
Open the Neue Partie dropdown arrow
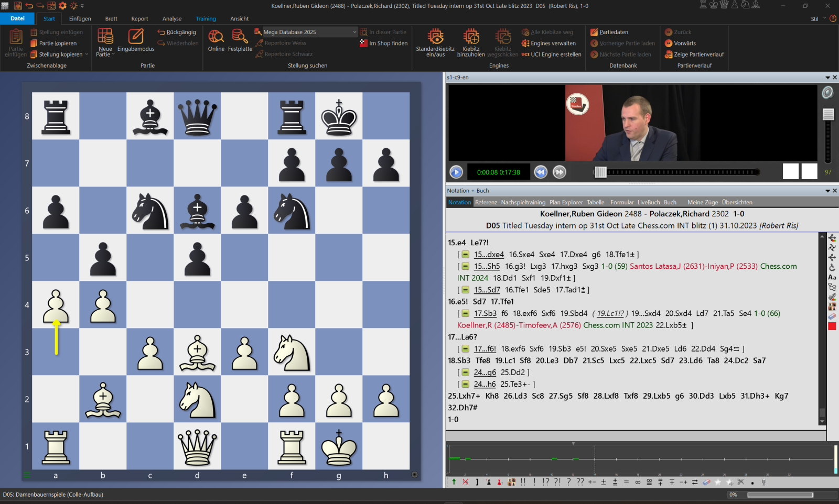pos(113,54)
